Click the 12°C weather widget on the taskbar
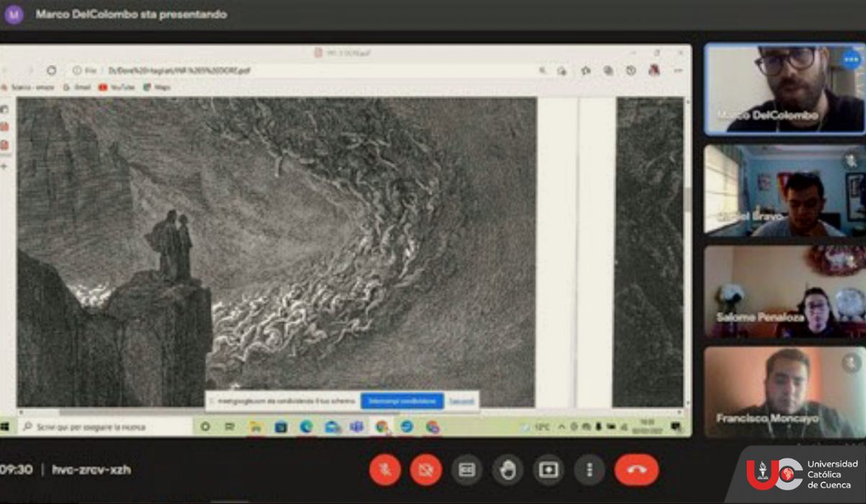 [535, 427]
